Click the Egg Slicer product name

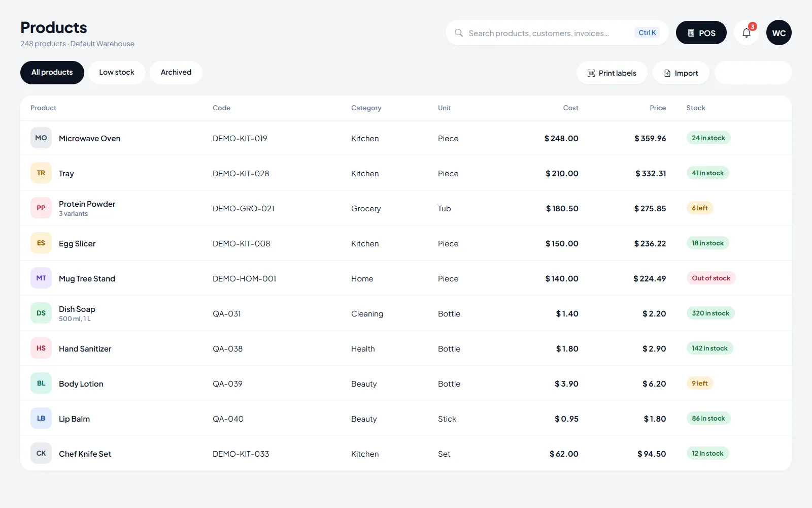coord(77,243)
